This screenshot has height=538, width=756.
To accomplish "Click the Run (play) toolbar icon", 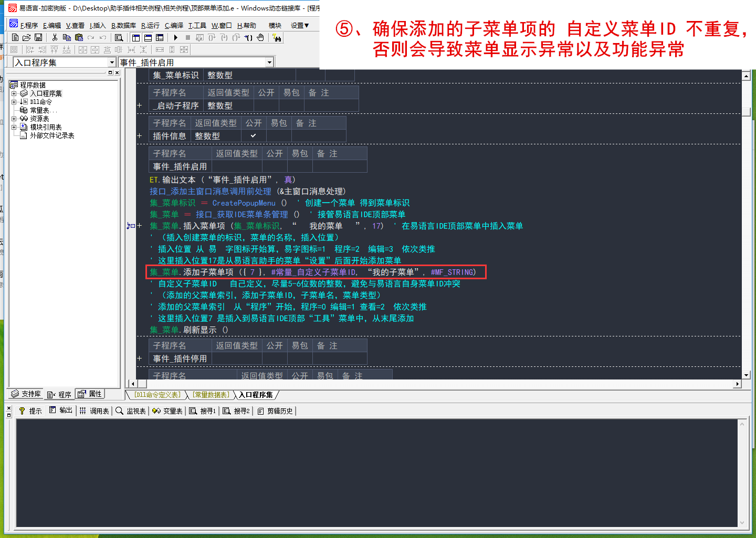I will [x=176, y=38].
